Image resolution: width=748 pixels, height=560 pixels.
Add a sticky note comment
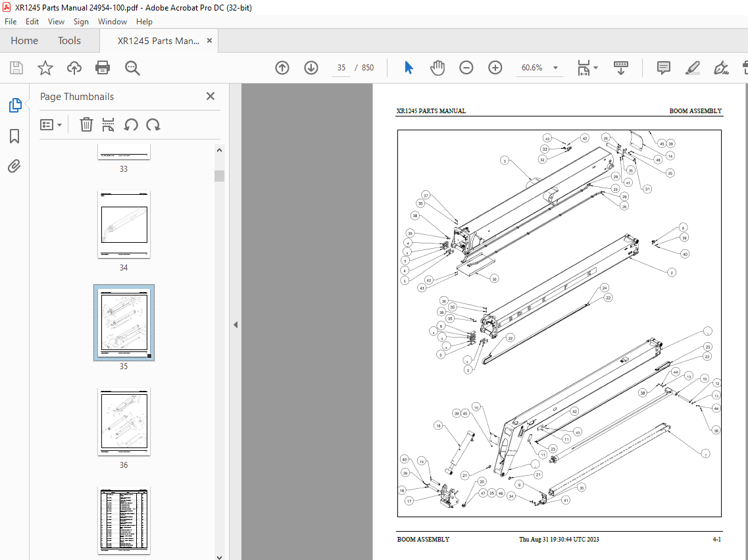coord(662,67)
